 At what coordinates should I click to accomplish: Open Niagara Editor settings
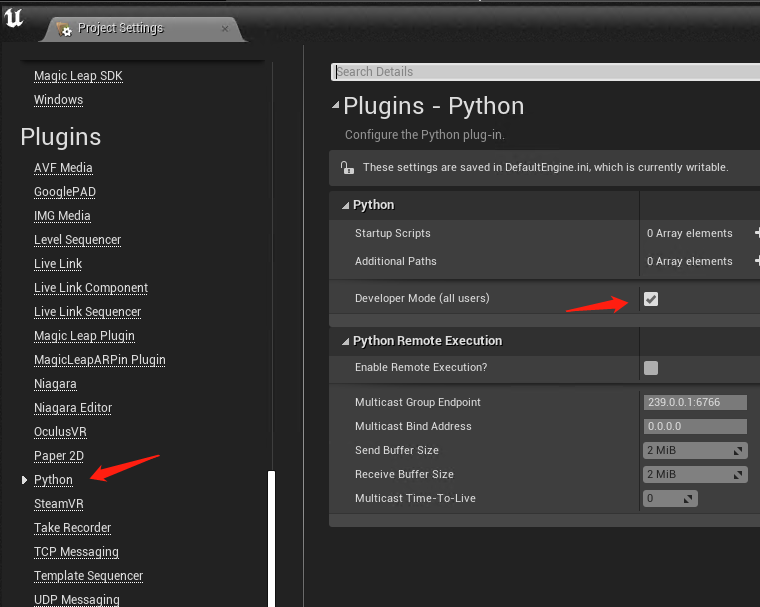73,408
